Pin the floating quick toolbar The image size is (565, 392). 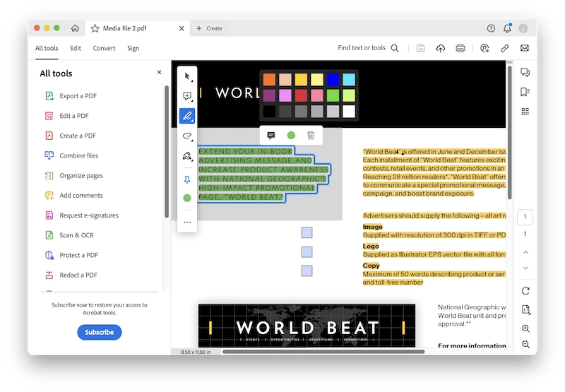187,180
